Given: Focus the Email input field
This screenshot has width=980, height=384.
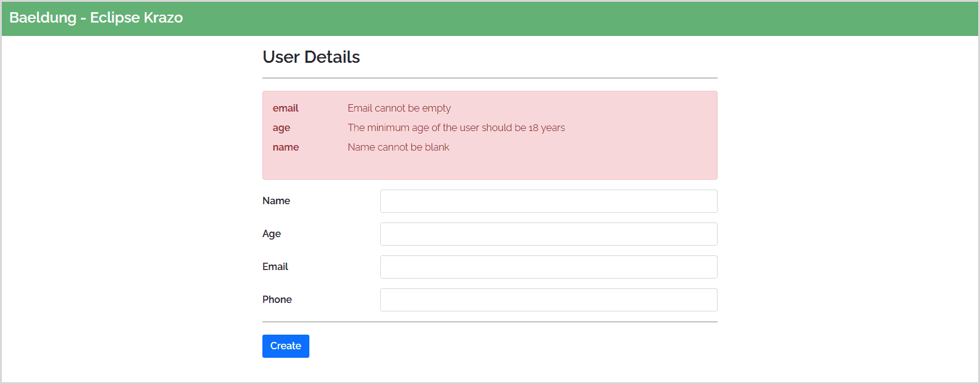Looking at the screenshot, I should (549, 267).
